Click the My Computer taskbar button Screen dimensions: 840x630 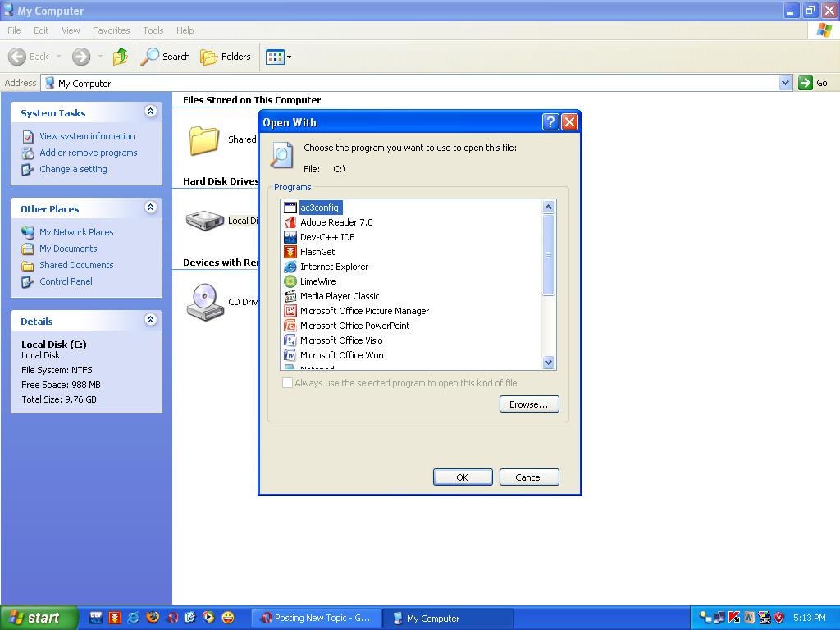[449, 619]
